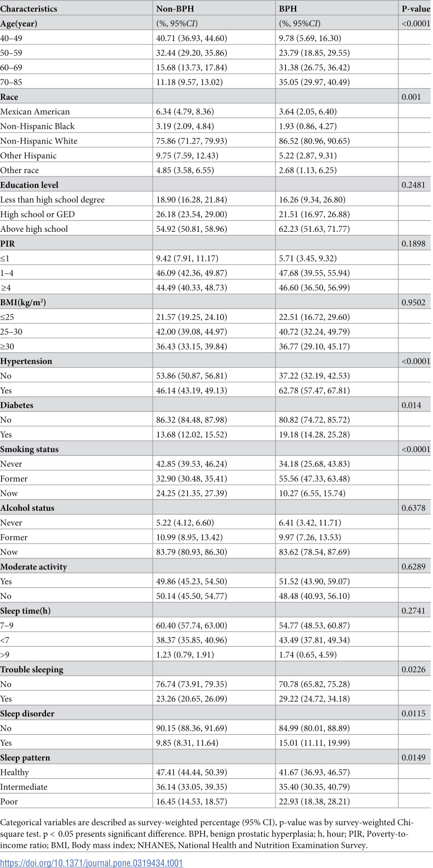Select the Education level heading
Image resolution: width=433 pixels, height=868 pixels.
pos(30,185)
